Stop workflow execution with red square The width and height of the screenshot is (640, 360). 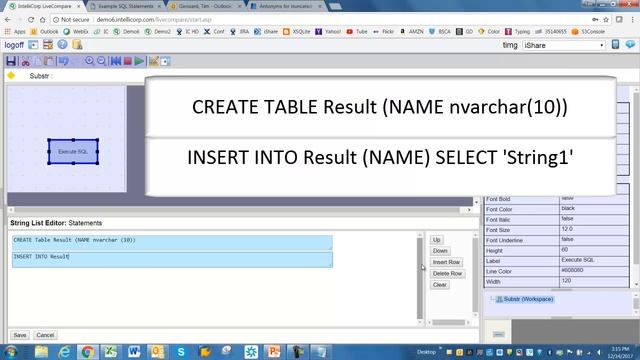coord(128,61)
